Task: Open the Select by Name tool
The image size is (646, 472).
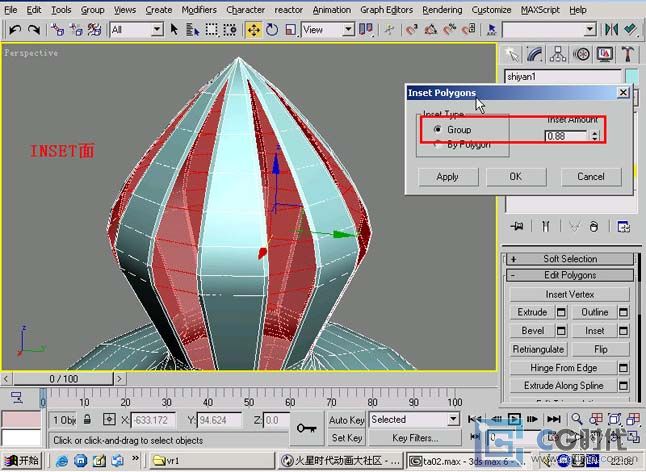Action: point(192,30)
